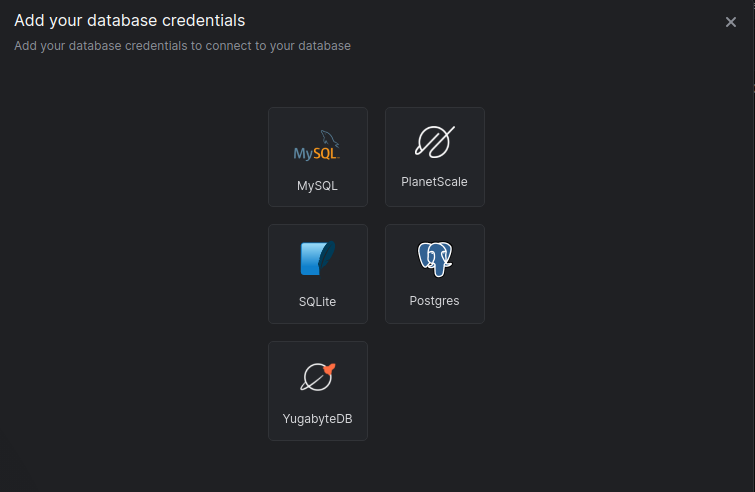Choose the SQLite text label
Viewport: 755px width, 492px height.
pyautogui.click(x=317, y=302)
